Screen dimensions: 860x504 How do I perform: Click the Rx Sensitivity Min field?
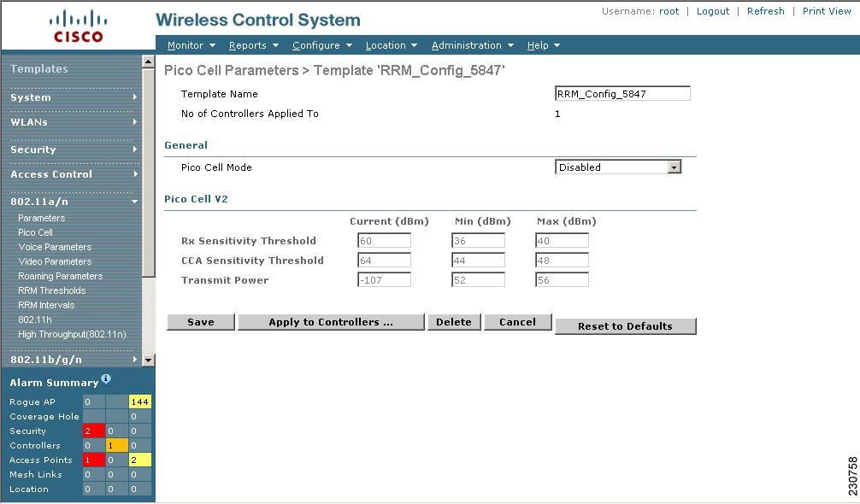pyautogui.click(x=478, y=241)
